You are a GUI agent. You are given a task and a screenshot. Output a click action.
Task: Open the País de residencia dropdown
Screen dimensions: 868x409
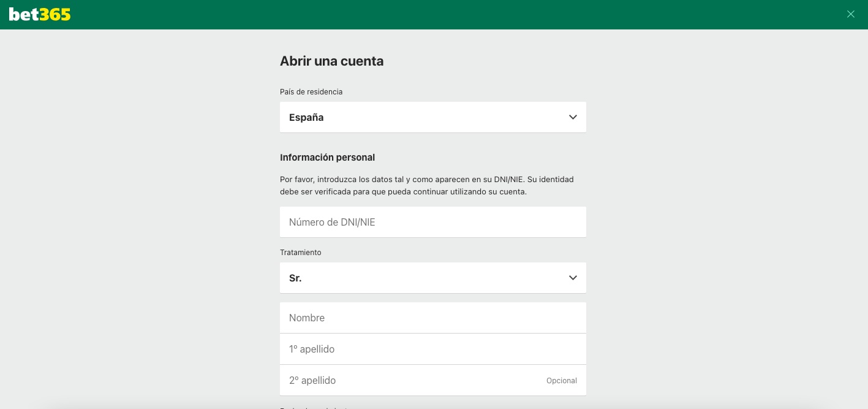(x=432, y=117)
